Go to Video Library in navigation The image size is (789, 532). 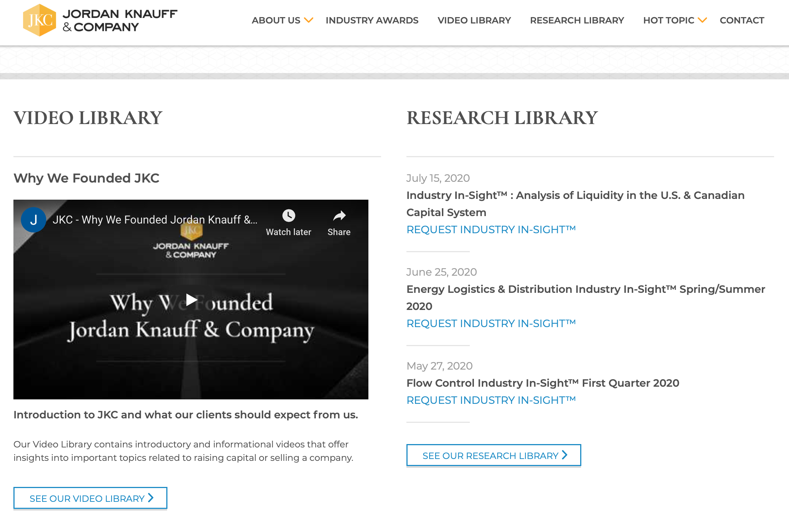[x=474, y=20]
